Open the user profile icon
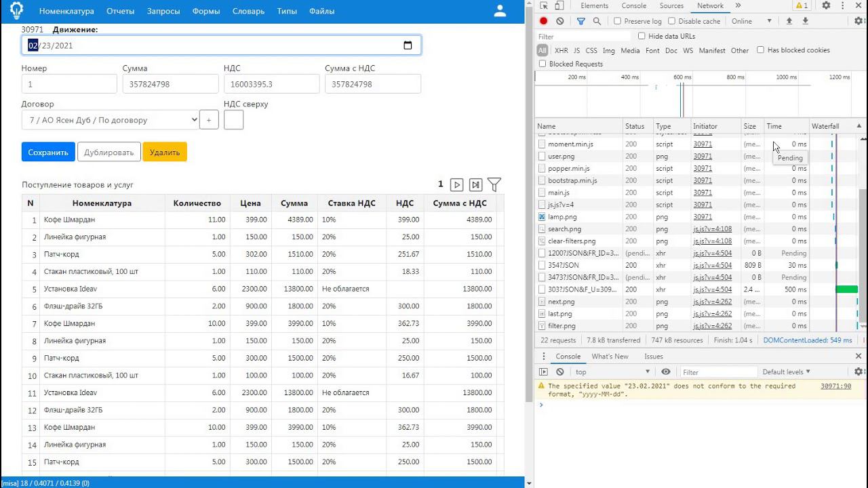868x488 pixels. pyautogui.click(x=500, y=11)
